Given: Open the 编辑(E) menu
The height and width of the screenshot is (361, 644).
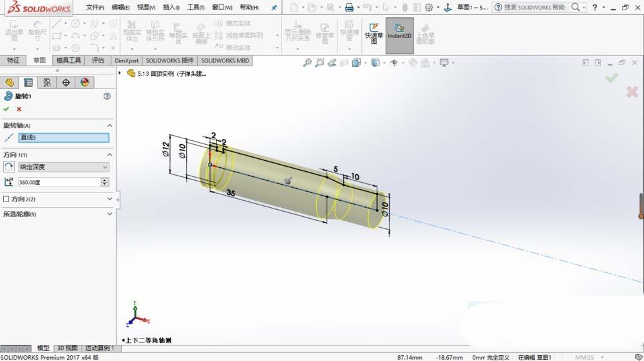Looking at the screenshot, I should point(120,7).
